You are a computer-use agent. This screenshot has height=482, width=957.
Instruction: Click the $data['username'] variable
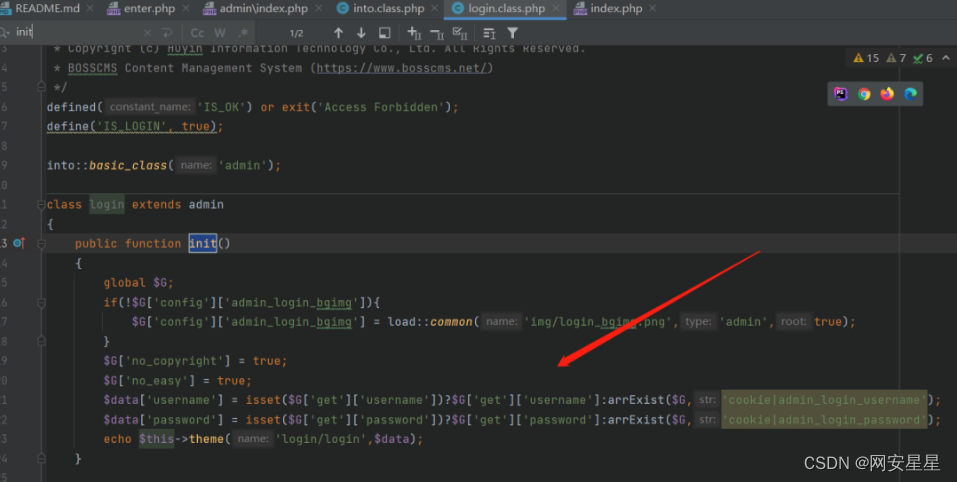[x=164, y=400]
